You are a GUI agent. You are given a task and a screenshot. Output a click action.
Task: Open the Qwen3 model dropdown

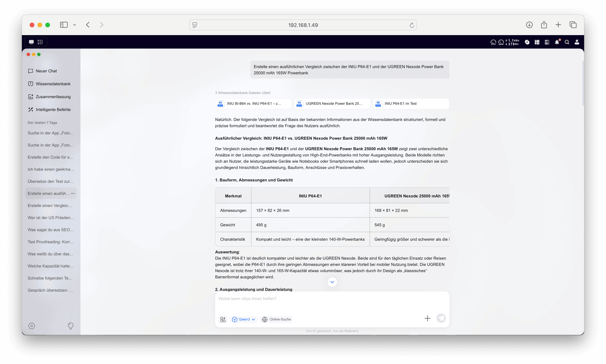[244, 319]
